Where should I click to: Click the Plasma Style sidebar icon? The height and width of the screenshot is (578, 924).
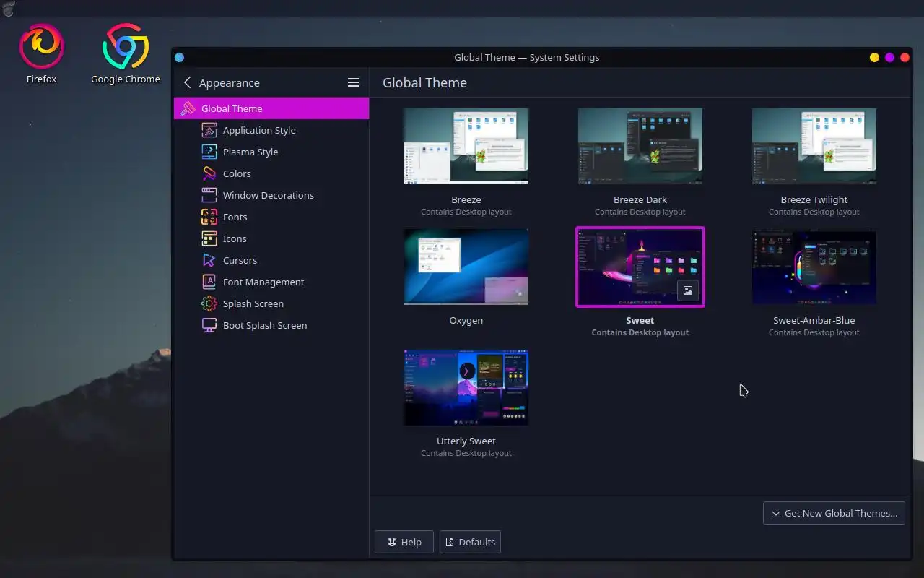tap(209, 152)
